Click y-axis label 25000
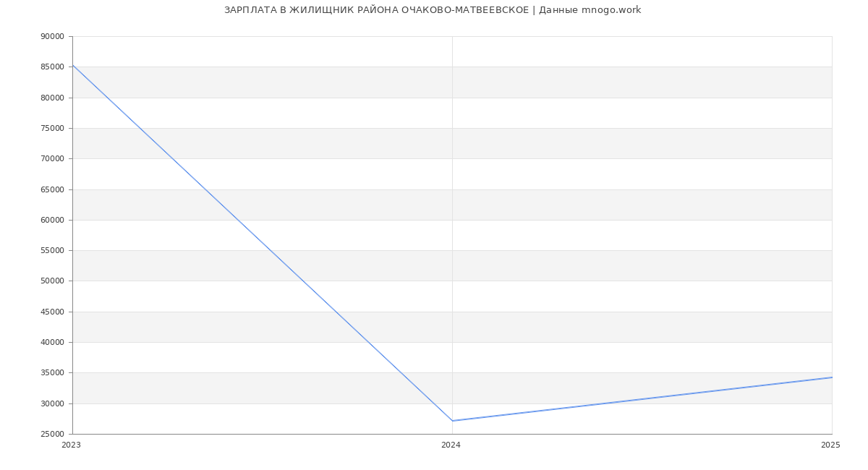 coord(52,435)
